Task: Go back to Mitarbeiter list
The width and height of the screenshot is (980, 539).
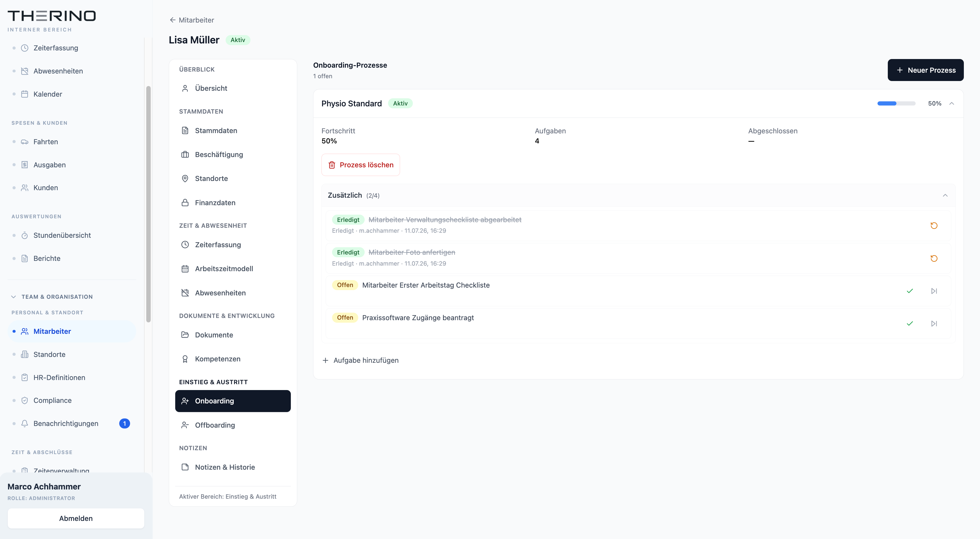Action: 192,20
